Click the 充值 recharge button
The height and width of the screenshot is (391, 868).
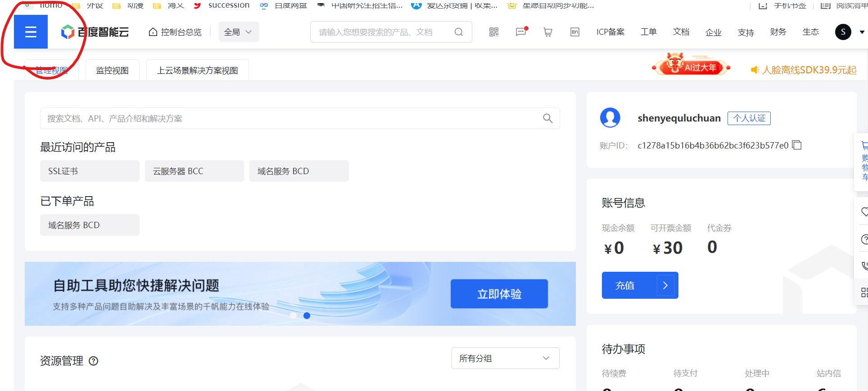point(640,285)
